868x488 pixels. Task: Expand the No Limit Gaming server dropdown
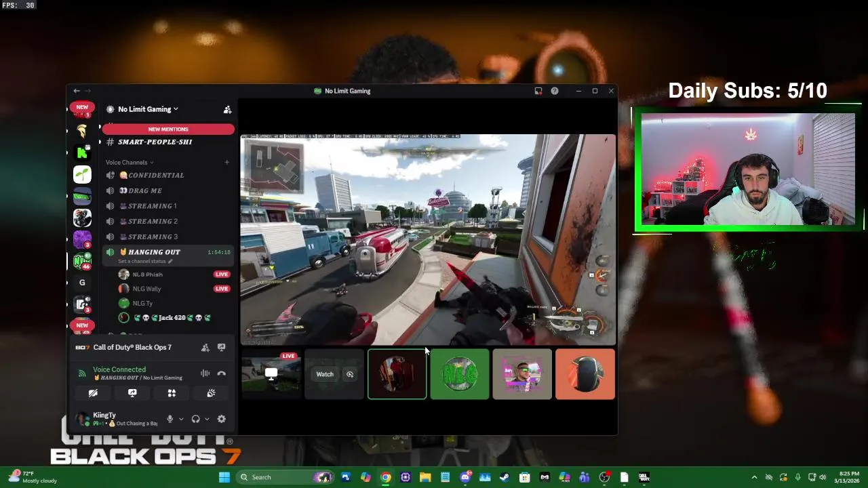(x=148, y=109)
